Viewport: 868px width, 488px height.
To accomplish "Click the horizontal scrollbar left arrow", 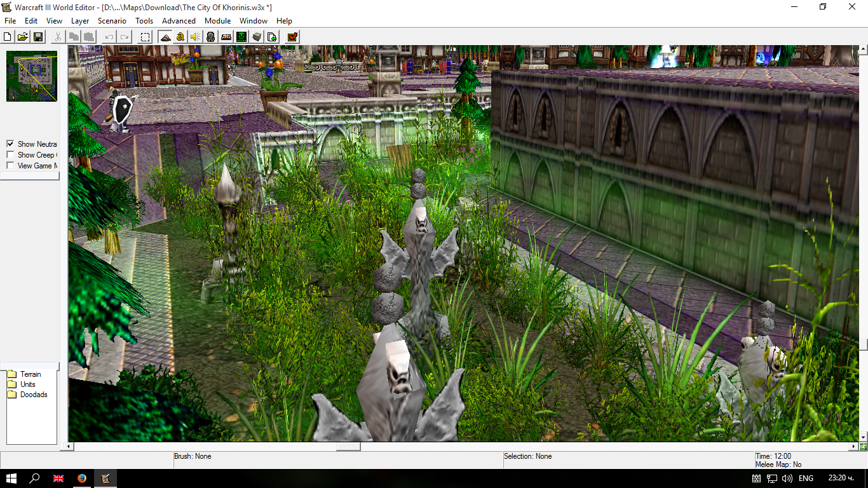I will tap(71, 447).
